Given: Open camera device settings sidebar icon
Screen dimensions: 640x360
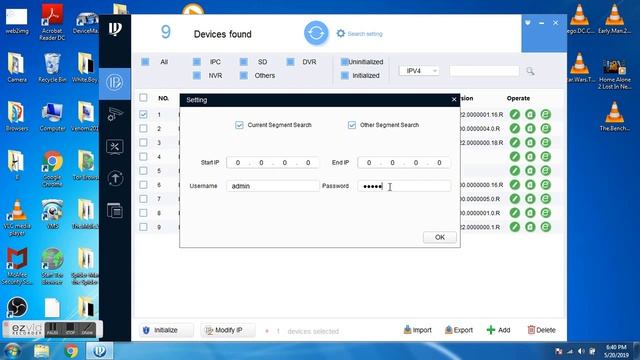Looking at the screenshot, I should pyautogui.click(x=115, y=114).
